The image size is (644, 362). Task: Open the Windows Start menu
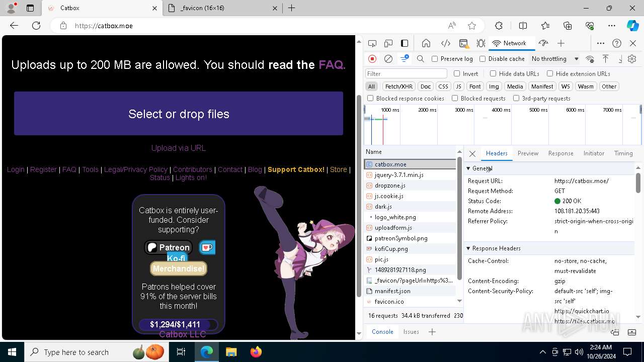pos(12,352)
